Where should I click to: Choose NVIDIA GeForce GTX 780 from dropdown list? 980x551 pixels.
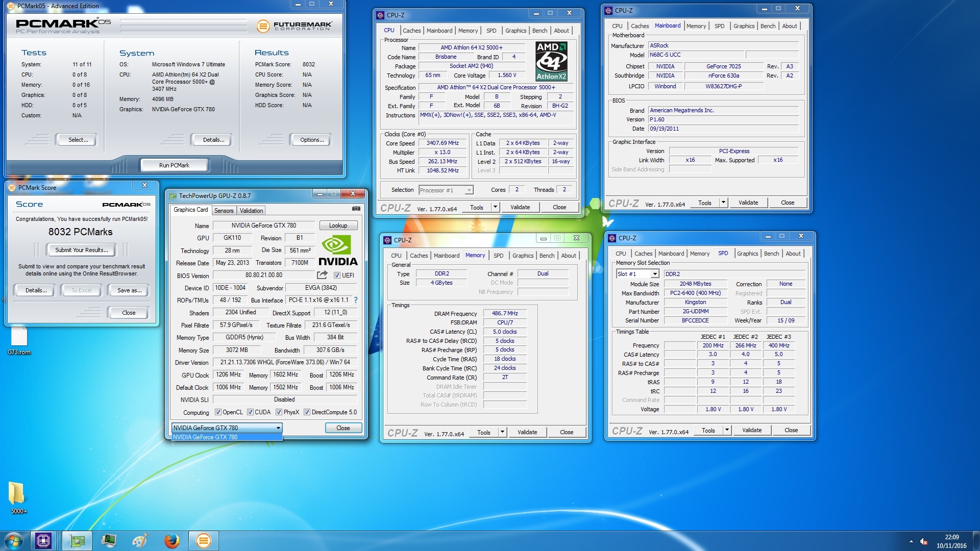coord(227,437)
